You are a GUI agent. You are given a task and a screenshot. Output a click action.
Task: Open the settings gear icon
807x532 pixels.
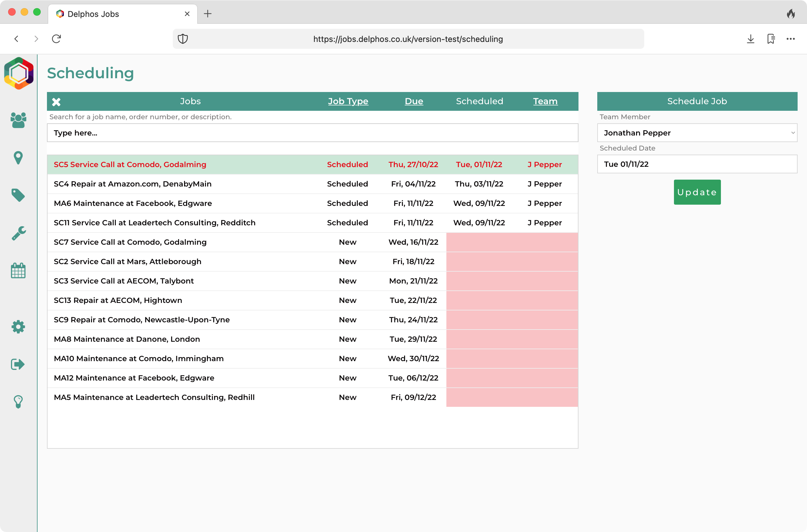[18, 326]
